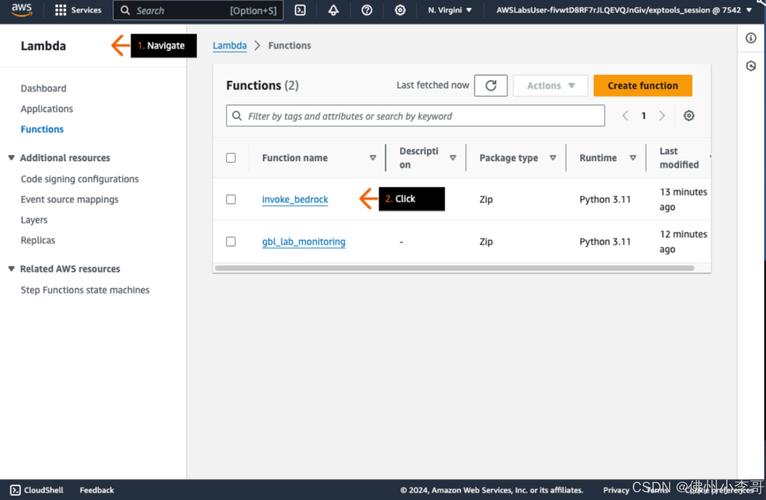
Task: Click the '12 minutes ago' cell
Action: point(683,241)
